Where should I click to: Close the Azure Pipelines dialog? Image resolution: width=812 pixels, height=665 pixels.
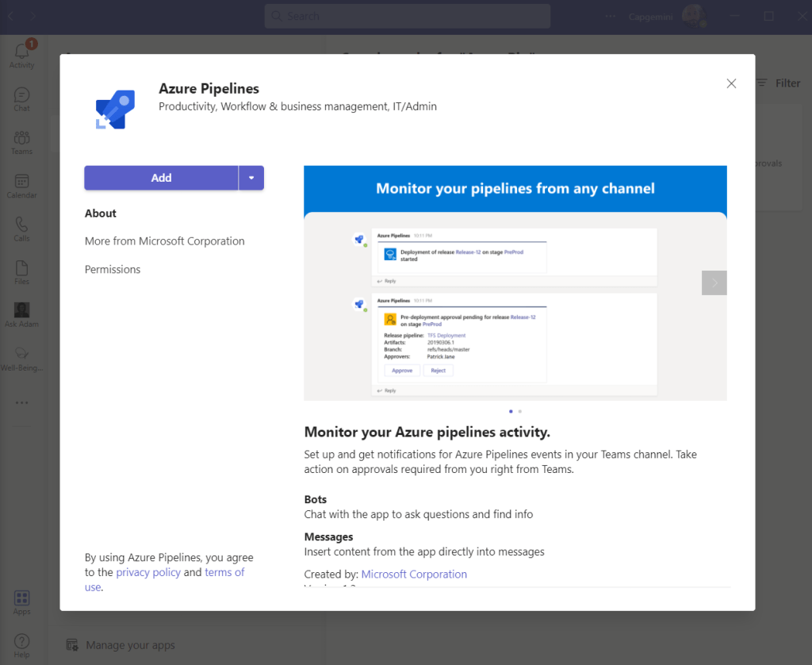point(731,83)
